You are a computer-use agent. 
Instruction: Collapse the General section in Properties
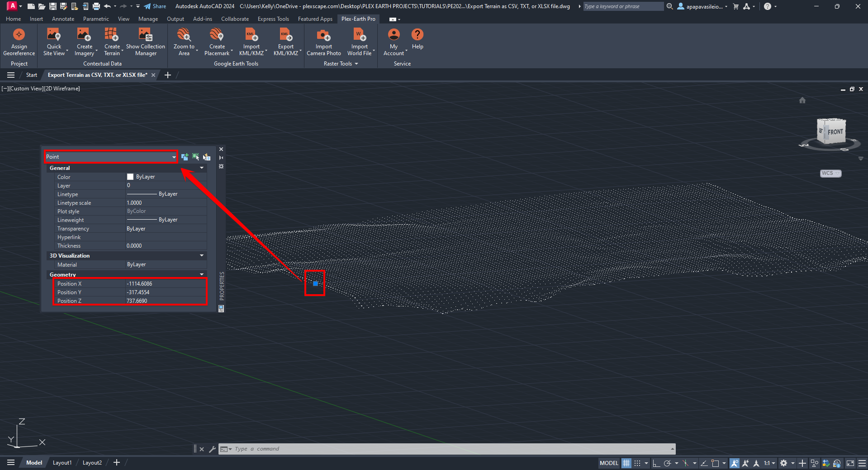[202, 168]
